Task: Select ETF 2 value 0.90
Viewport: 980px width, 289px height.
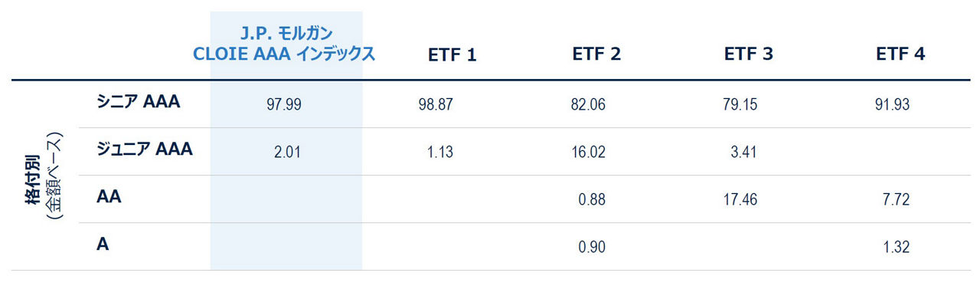Action: [591, 248]
